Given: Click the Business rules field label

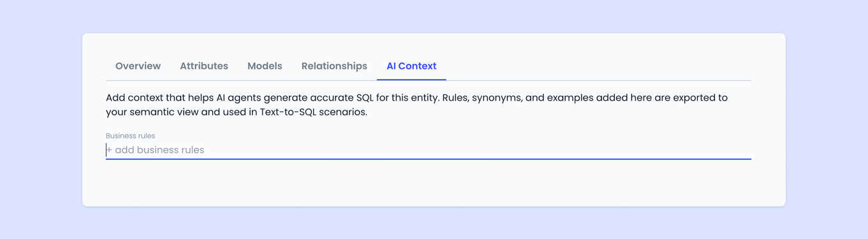Looking at the screenshot, I should 130,136.
